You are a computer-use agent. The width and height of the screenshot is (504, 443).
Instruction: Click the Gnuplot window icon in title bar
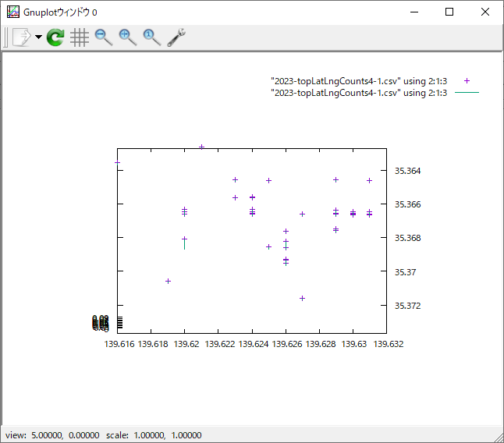(x=12, y=12)
